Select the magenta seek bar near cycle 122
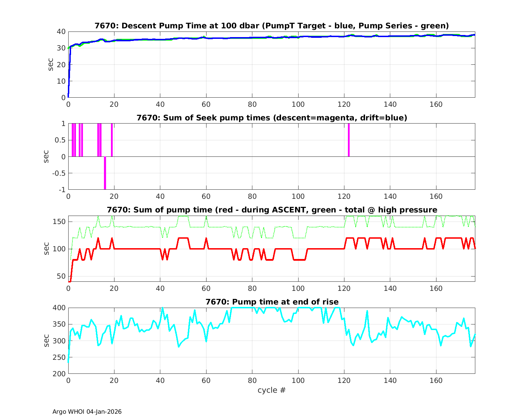The width and height of the screenshot is (525, 420). 349,140
